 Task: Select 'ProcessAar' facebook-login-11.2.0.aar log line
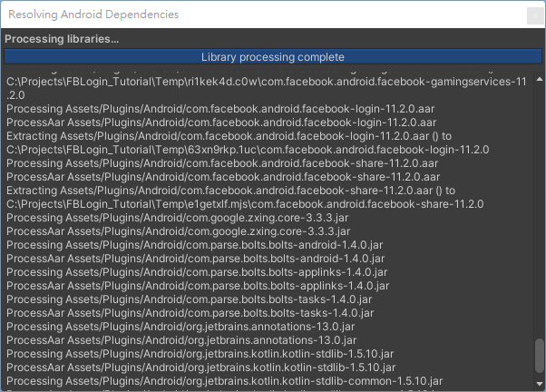221,122
